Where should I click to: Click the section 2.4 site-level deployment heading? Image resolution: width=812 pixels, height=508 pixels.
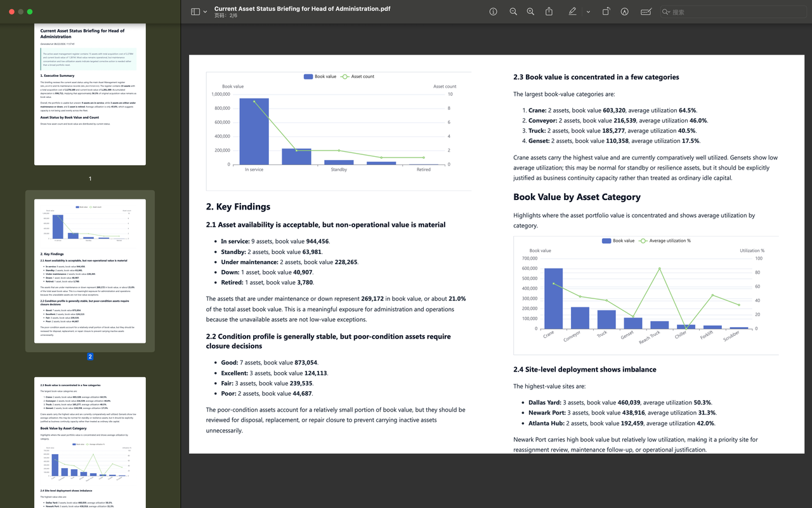[x=585, y=370]
